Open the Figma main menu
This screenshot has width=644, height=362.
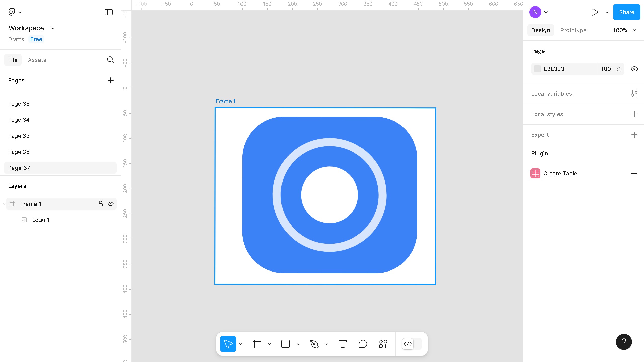tap(12, 12)
